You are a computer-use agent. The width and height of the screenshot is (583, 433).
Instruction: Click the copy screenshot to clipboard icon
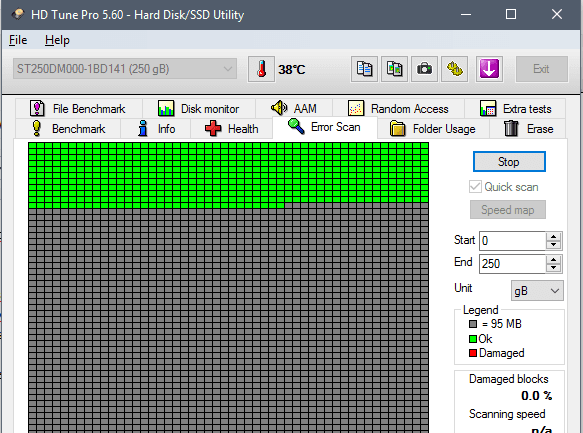pos(394,69)
